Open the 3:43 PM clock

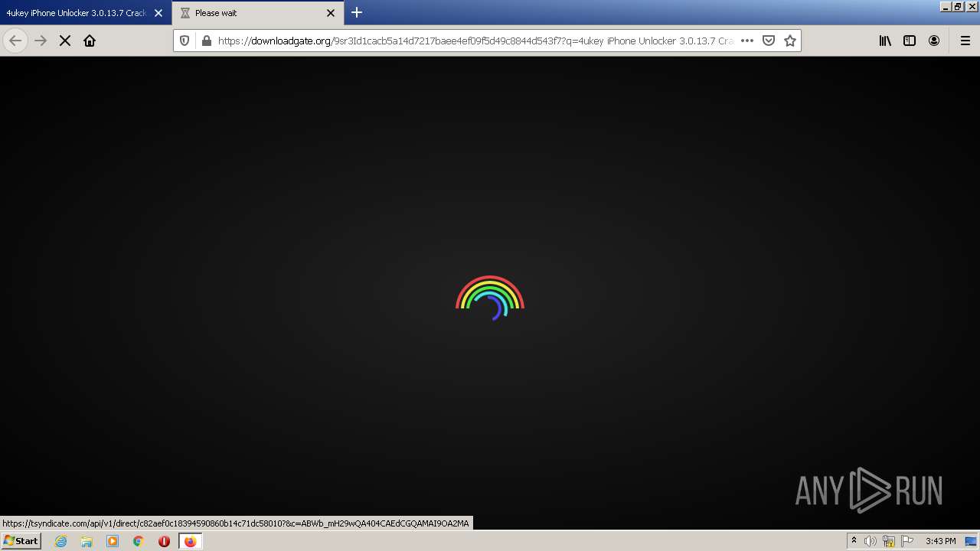940,541
